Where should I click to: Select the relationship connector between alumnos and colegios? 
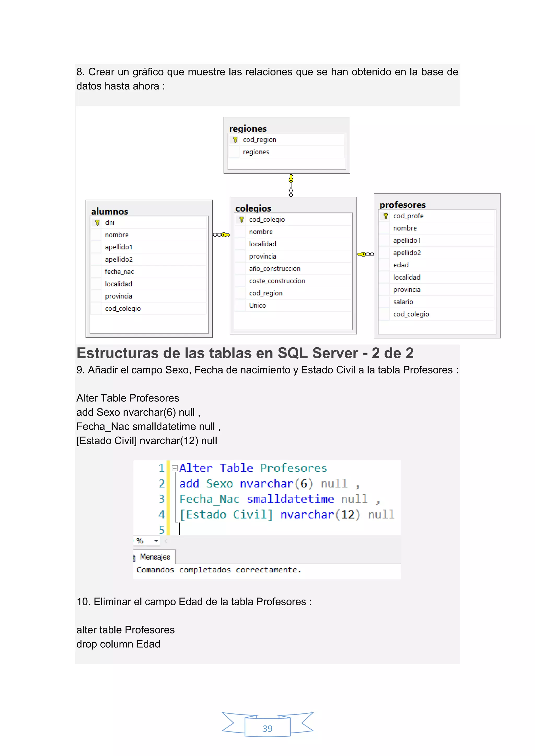tap(221, 235)
